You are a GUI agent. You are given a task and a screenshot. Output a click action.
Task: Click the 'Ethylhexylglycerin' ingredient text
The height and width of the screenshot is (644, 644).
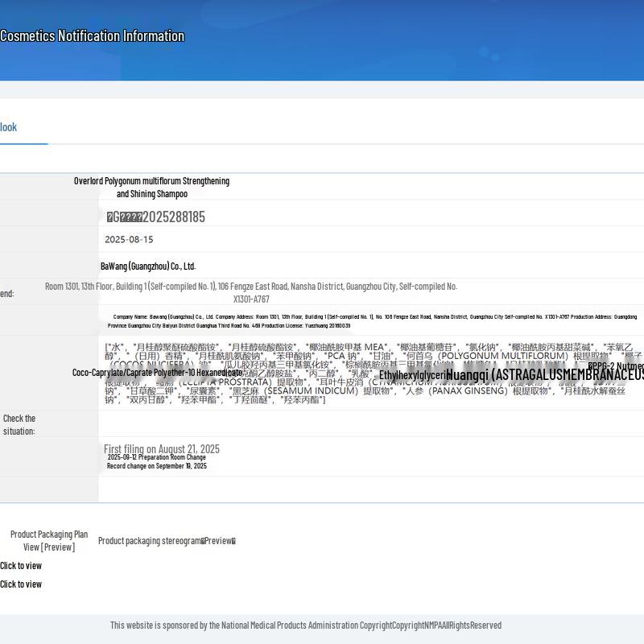coord(413,375)
